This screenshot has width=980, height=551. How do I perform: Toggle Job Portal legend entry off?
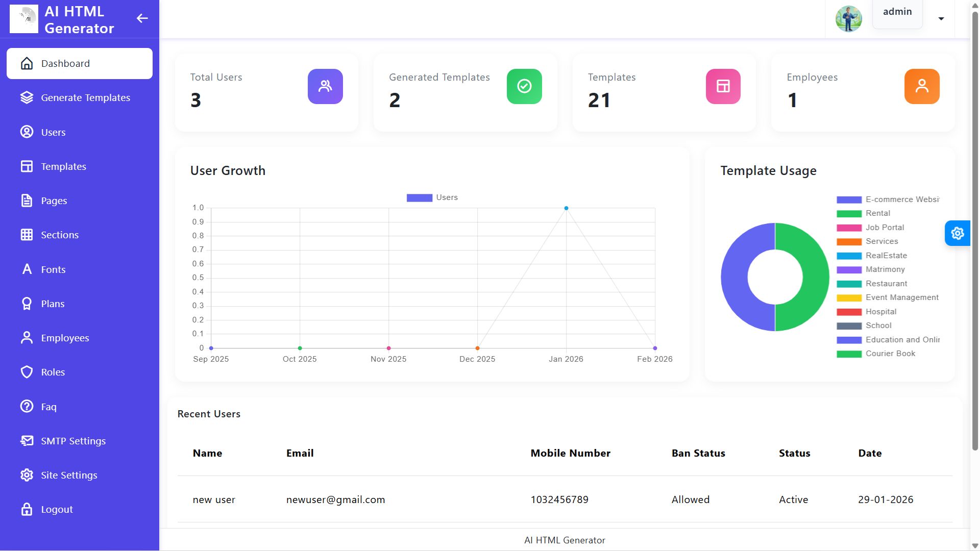884,228
